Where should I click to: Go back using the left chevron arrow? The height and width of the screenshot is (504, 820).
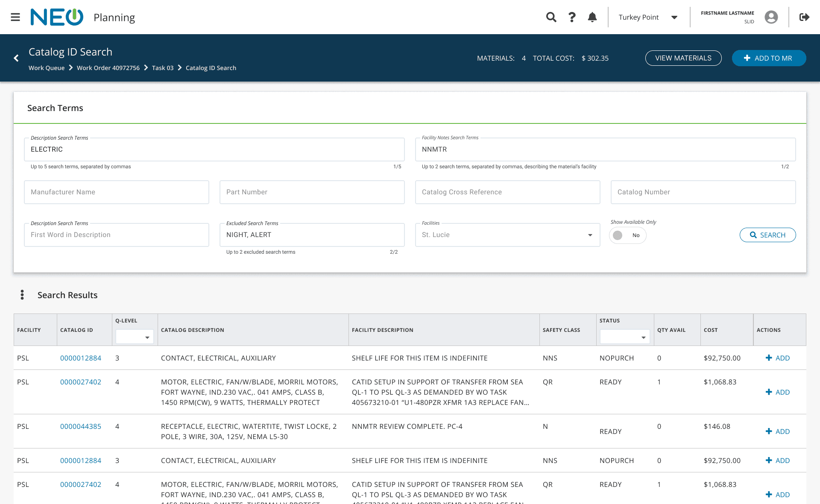click(x=16, y=58)
